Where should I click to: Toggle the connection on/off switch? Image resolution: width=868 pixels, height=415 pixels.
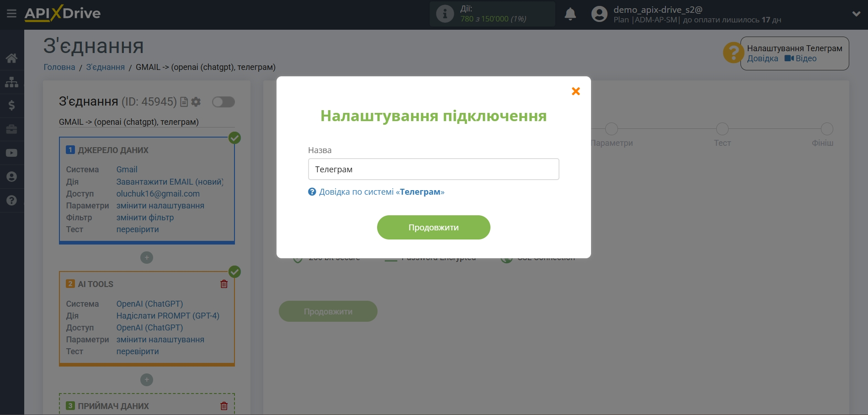click(x=224, y=102)
